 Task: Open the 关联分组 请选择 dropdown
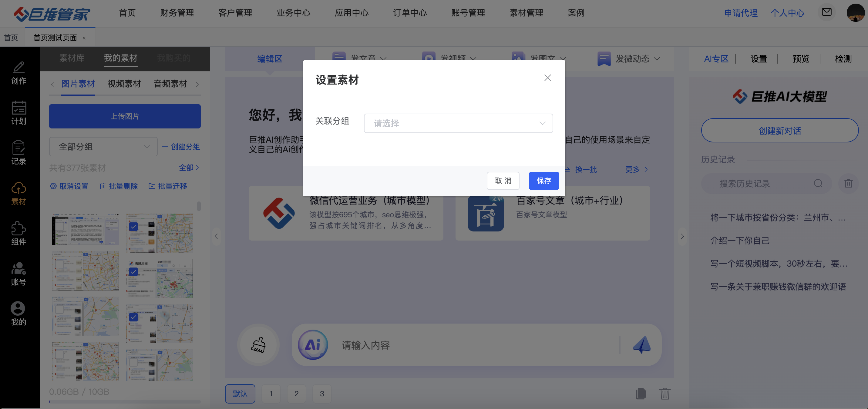[x=458, y=123]
